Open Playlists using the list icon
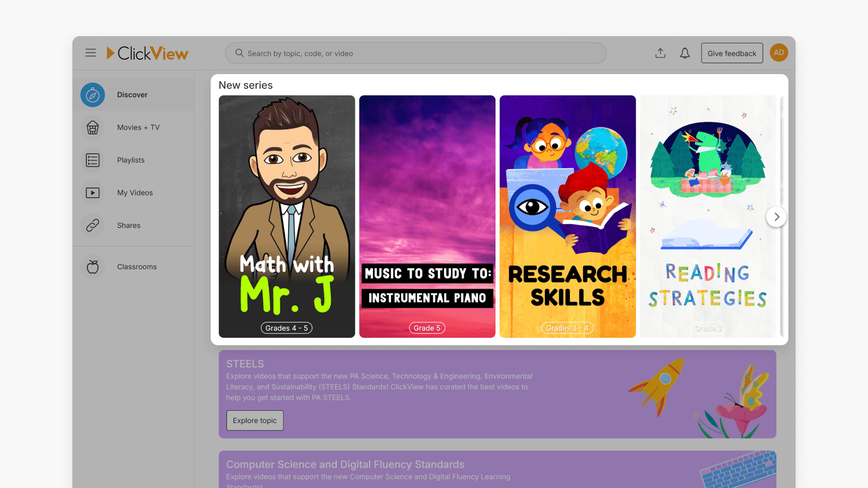 pyautogui.click(x=92, y=160)
